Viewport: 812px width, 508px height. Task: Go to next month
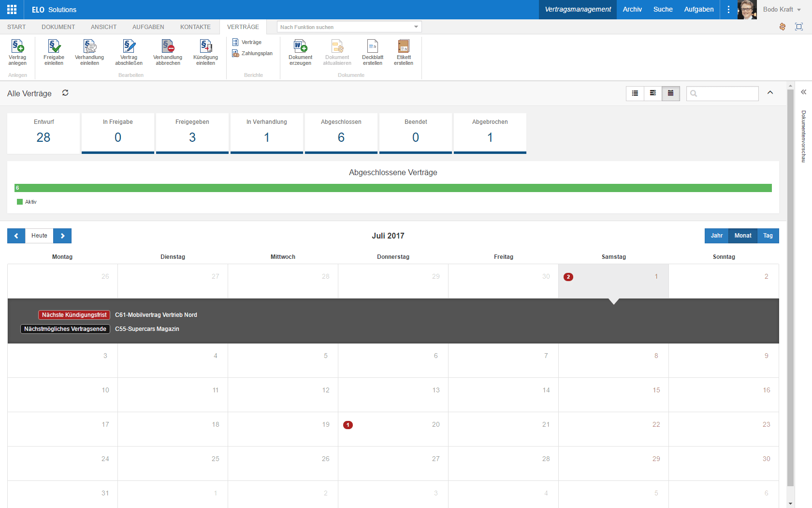[x=62, y=236]
